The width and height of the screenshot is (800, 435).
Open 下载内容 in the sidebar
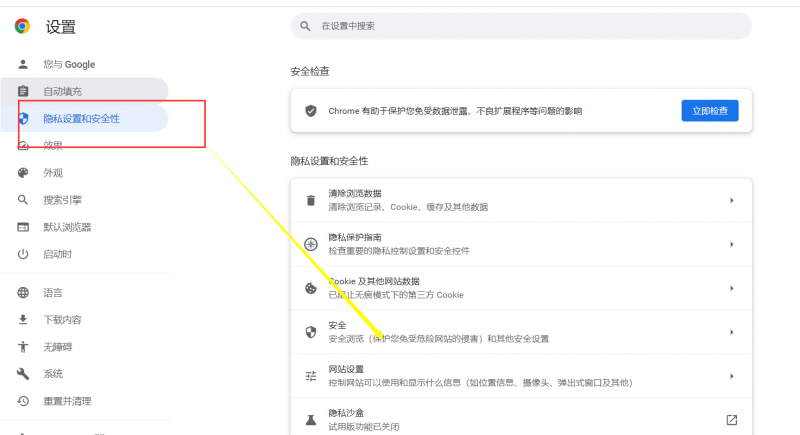tap(62, 320)
